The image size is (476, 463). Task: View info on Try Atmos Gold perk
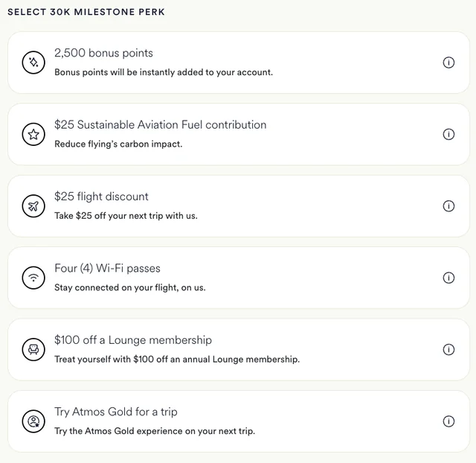click(x=448, y=421)
